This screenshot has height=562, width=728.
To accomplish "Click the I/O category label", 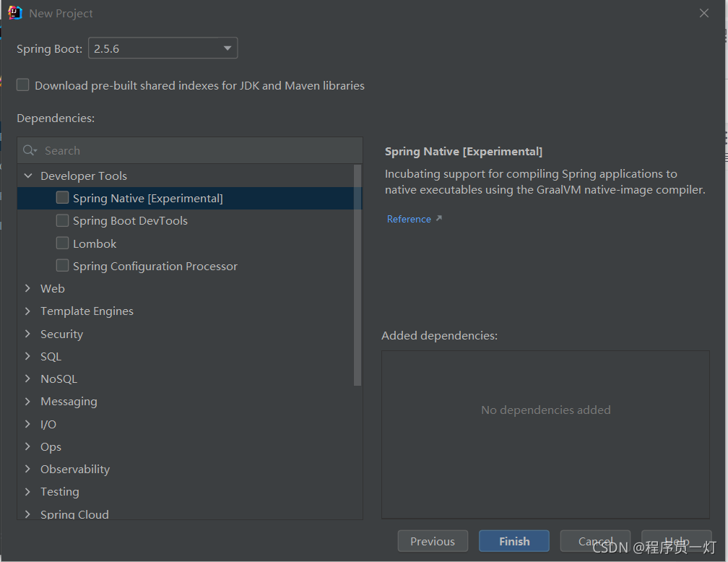I will (x=48, y=424).
